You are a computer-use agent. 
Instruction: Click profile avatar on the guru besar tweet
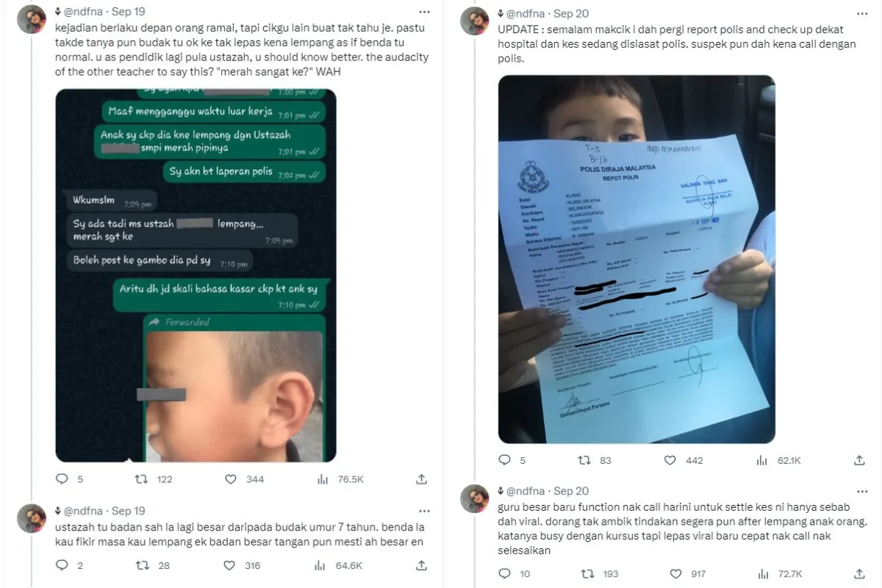[475, 498]
